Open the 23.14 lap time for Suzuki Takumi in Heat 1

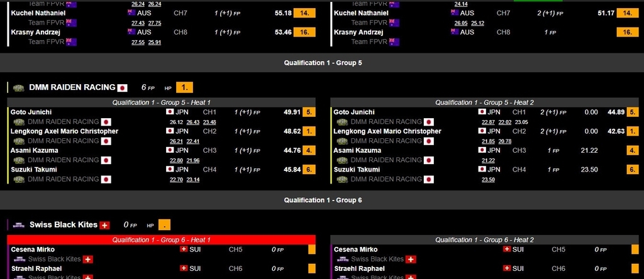tap(192, 179)
